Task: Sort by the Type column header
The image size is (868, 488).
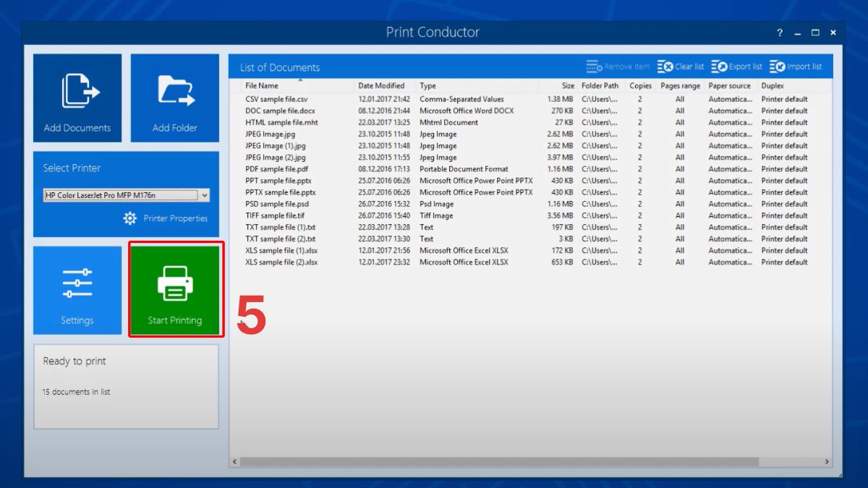Action: pyautogui.click(x=477, y=85)
